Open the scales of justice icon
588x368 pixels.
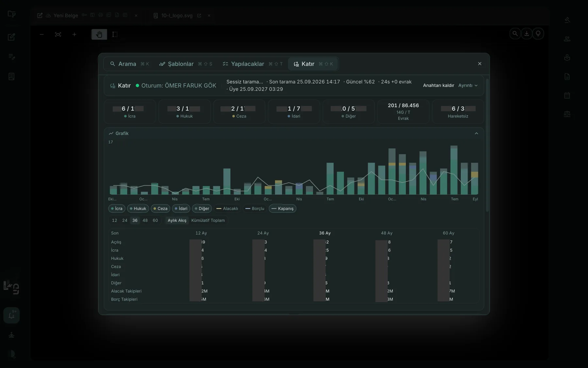pos(567,114)
